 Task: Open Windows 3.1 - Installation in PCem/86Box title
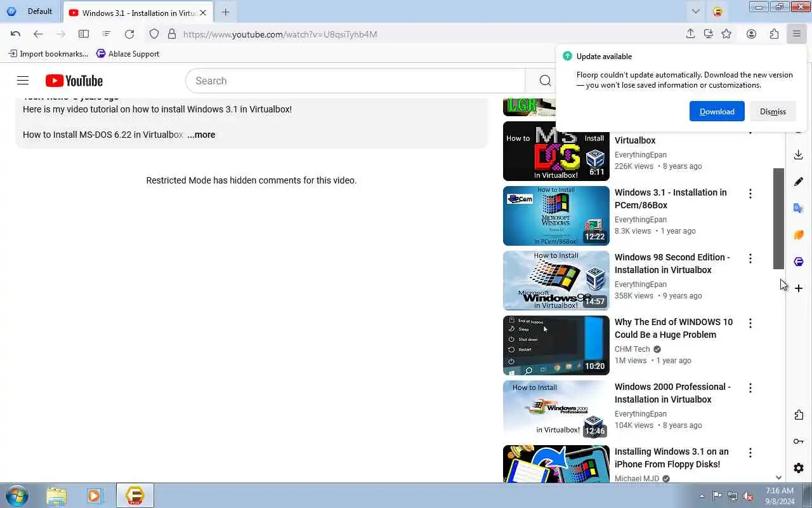[x=671, y=199]
